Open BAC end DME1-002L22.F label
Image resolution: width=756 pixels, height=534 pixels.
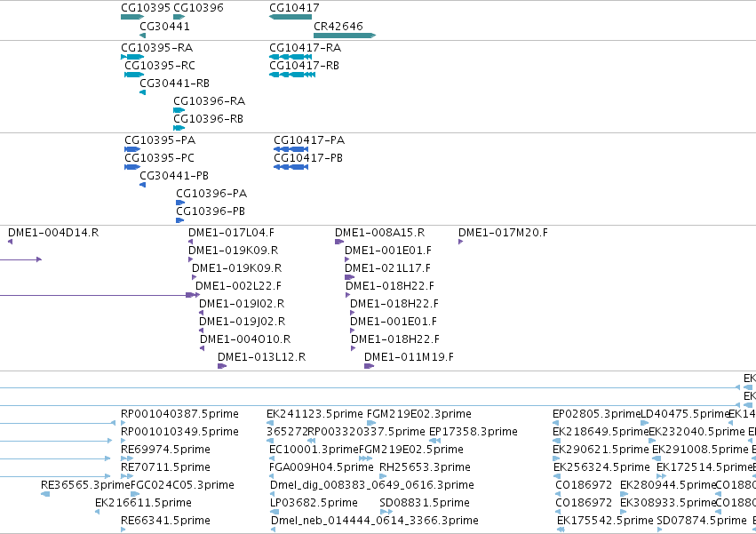tap(239, 286)
